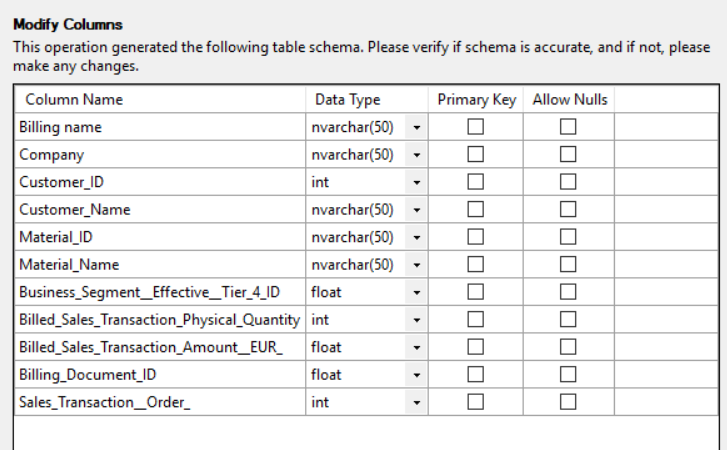
Task: Click the Primary Key column header
Action: (x=476, y=100)
